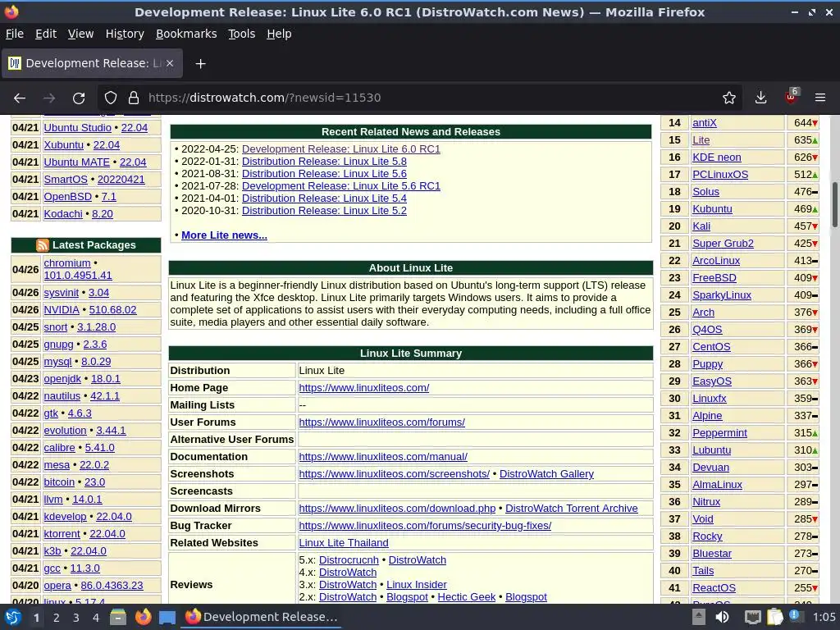This screenshot has height=630, width=840.
Task: Bookmark this page with the star
Action: pyautogui.click(x=728, y=98)
